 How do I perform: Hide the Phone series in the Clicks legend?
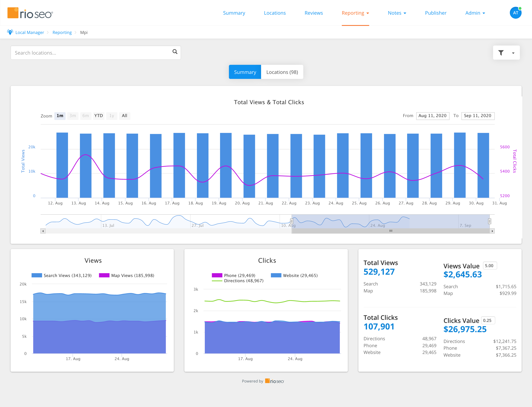239,275
